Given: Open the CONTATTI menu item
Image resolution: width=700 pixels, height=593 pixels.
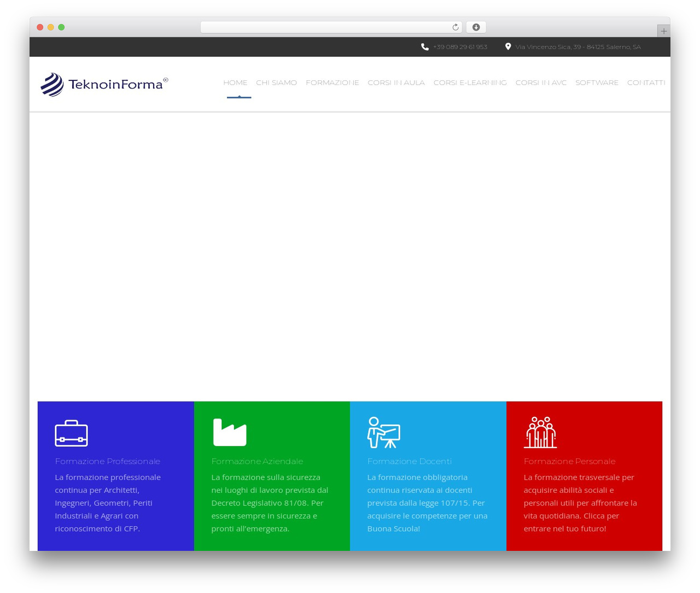Looking at the screenshot, I should 646,83.
